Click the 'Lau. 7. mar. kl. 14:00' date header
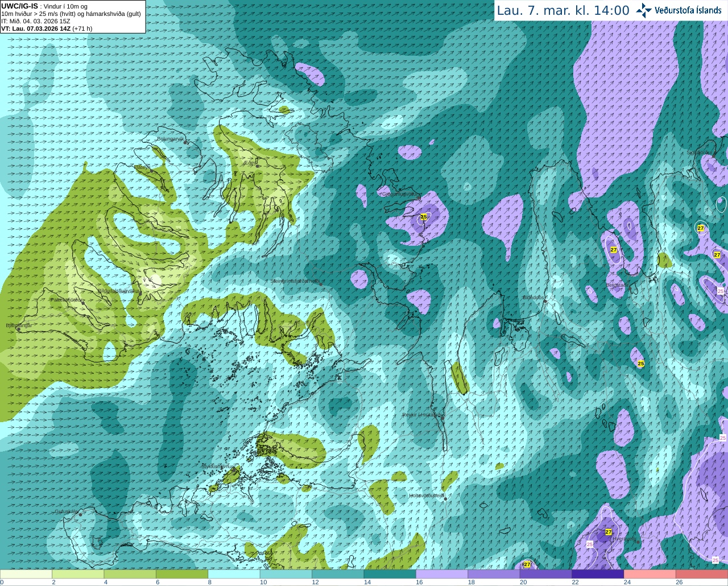This screenshot has width=728, height=586. click(x=563, y=10)
